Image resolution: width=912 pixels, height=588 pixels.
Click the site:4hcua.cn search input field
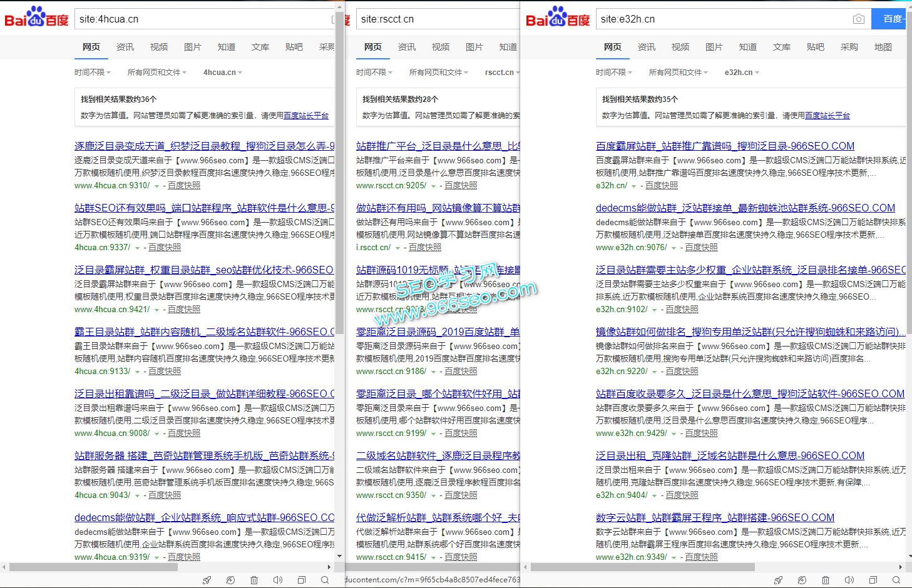(x=205, y=19)
